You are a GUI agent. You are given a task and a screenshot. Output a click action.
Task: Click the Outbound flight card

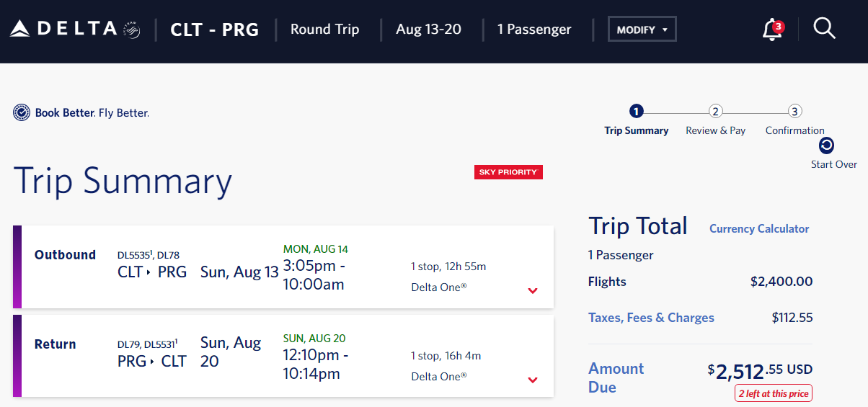click(x=283, y=267)
